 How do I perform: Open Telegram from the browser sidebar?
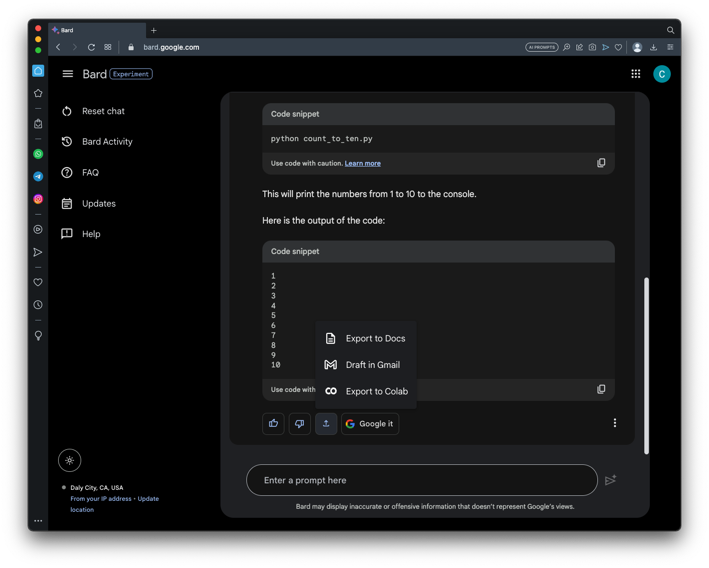38,177
